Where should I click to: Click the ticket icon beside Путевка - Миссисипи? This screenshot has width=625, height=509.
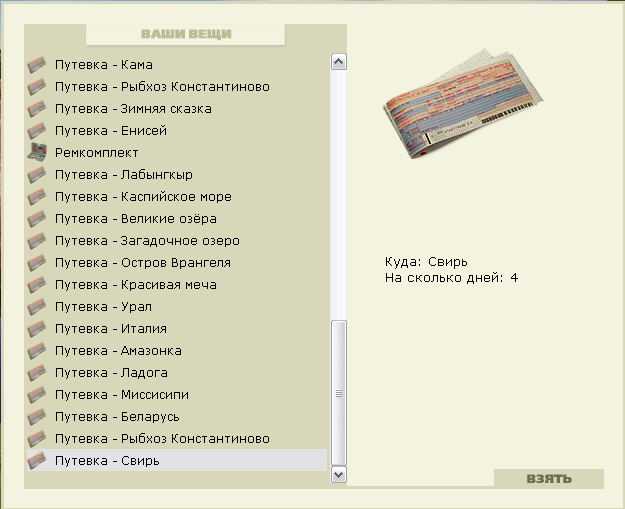37,395
